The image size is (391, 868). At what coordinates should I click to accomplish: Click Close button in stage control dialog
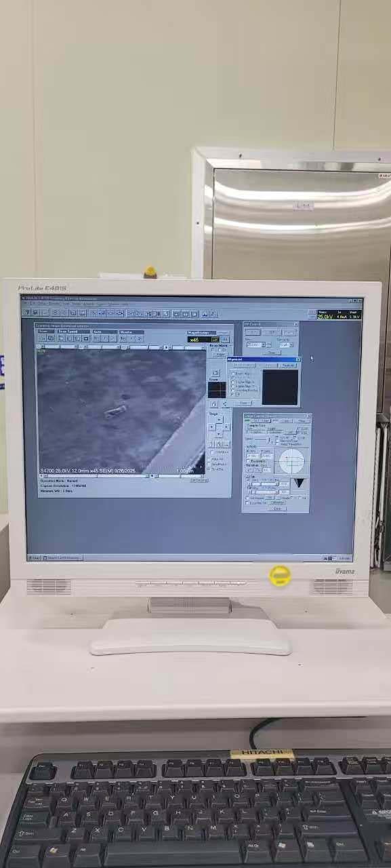pos(277,508)
